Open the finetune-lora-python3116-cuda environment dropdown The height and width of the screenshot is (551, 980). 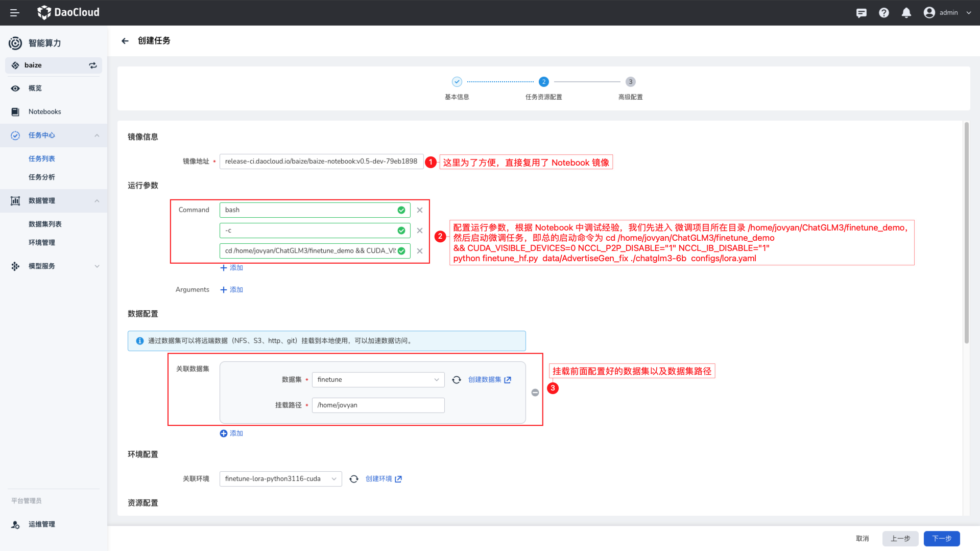(x=280, y=479)
